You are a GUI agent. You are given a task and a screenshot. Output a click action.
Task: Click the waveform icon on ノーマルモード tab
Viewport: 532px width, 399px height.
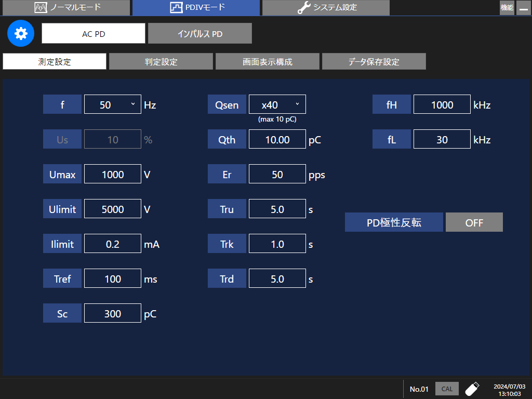(x=40, y=7)
